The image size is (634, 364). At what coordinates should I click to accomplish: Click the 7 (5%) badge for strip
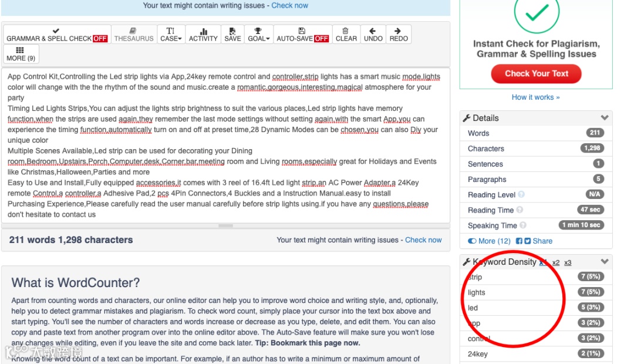591,277
